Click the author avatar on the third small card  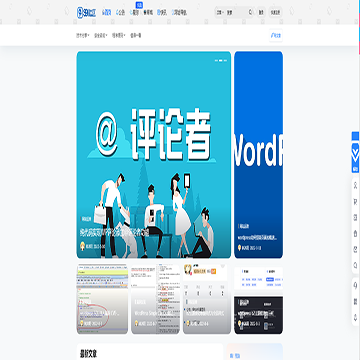pyautogui.click(x=188, y=324)
